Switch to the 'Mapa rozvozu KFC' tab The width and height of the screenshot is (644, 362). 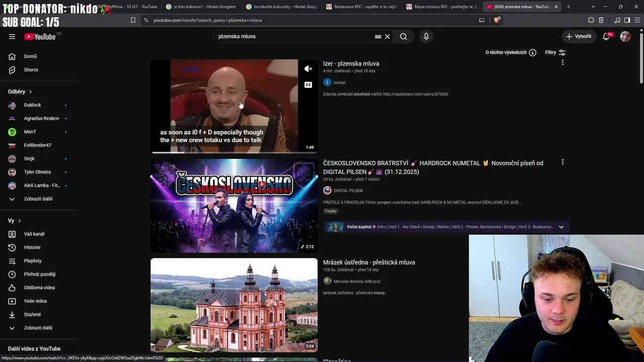[x=442, y=7]
